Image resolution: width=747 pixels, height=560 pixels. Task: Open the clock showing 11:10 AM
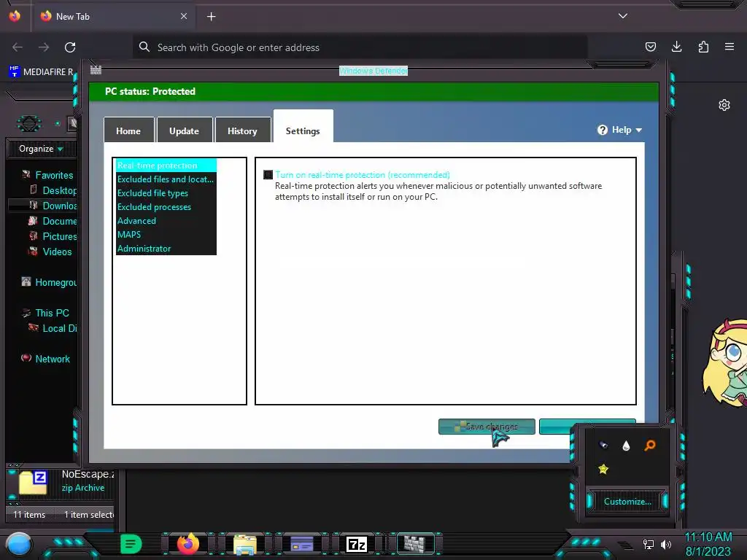(x=708, y=544)
